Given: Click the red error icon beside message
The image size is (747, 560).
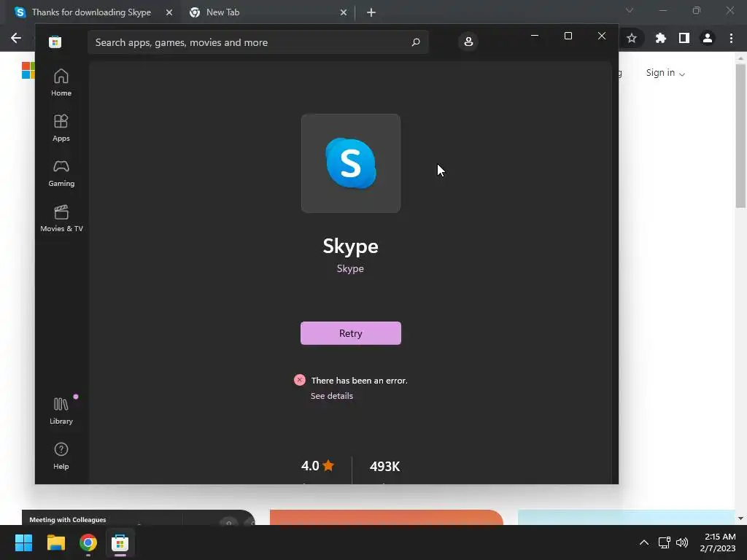Looking at the screenshot, I should (300, 380).
